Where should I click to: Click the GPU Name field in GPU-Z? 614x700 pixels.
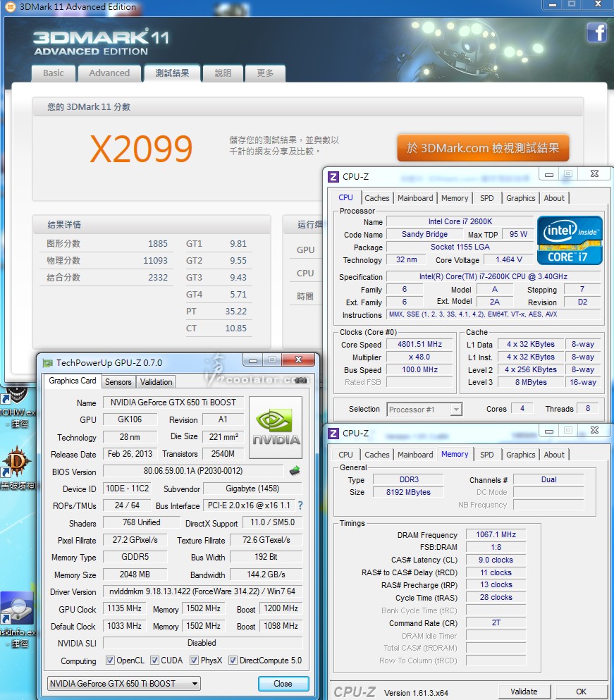[173, 403]
